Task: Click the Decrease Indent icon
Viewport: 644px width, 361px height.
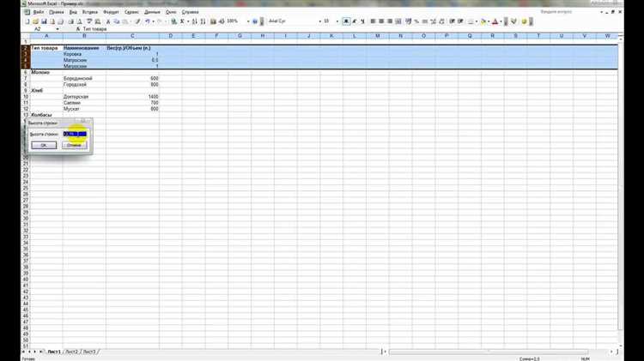Action: [x=453, y=21]
